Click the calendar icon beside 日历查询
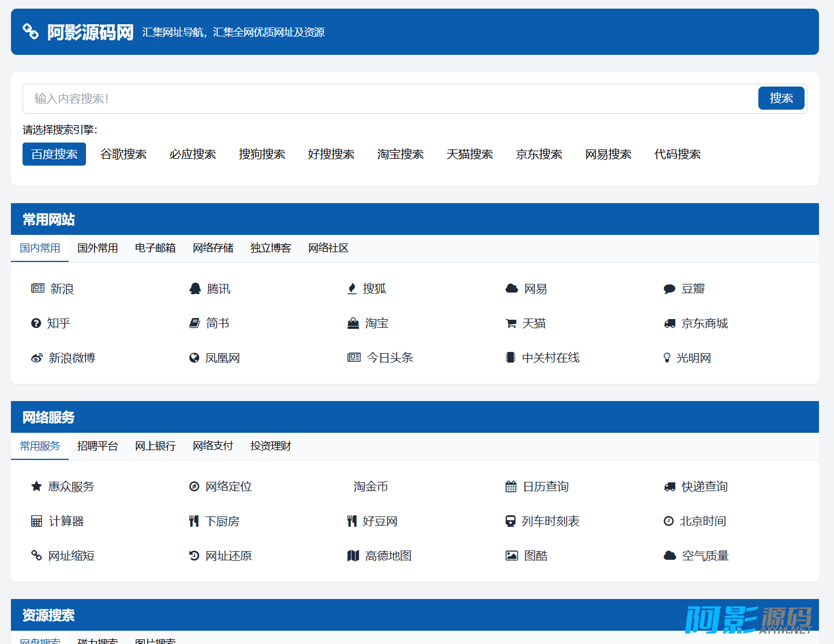The height and width of the screenshot is (644, 834). tap(511, 486)
